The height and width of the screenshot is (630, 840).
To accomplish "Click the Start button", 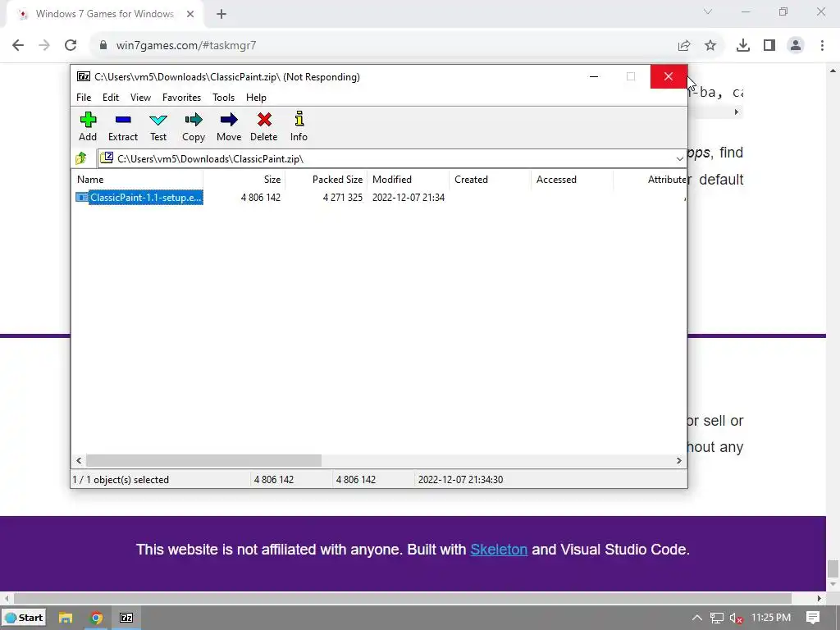I will tap(24, 618).
